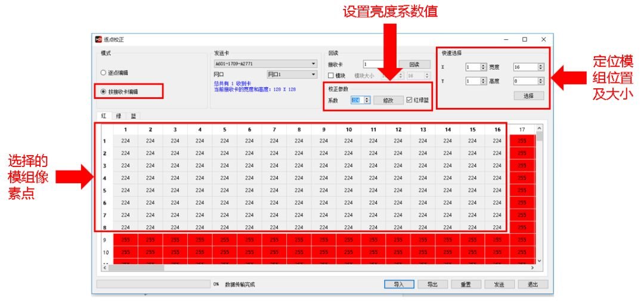
Task: Open the 网口1 network port dropdown
Action: click(292, 75)
